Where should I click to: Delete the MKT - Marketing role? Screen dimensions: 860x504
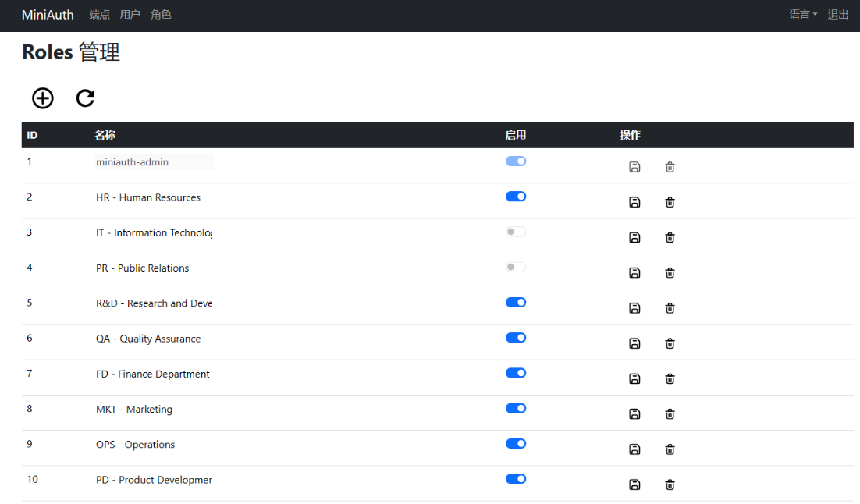[x=670, y=414]
